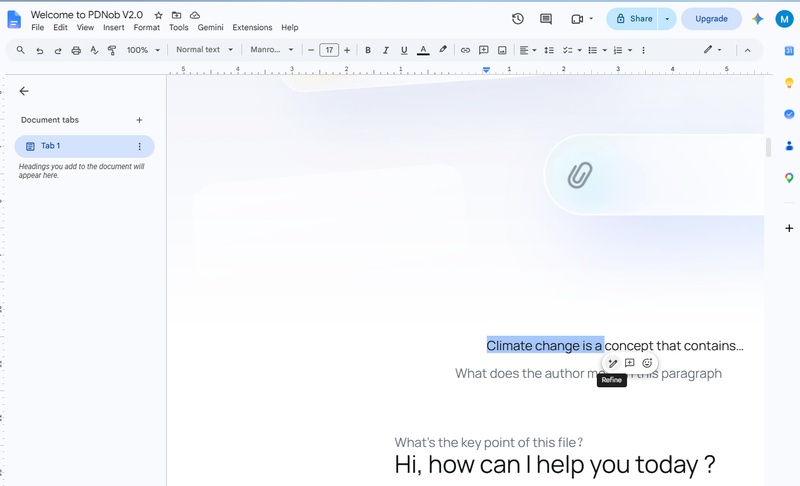Screen dimensions: 800x486
Task: Open the Format menu
Action: 146,28
